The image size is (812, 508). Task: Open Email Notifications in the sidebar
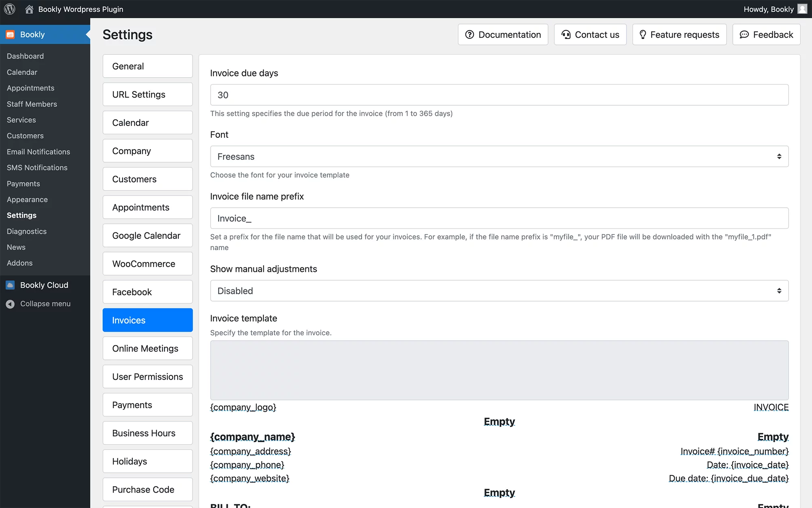tap(38, 152)
